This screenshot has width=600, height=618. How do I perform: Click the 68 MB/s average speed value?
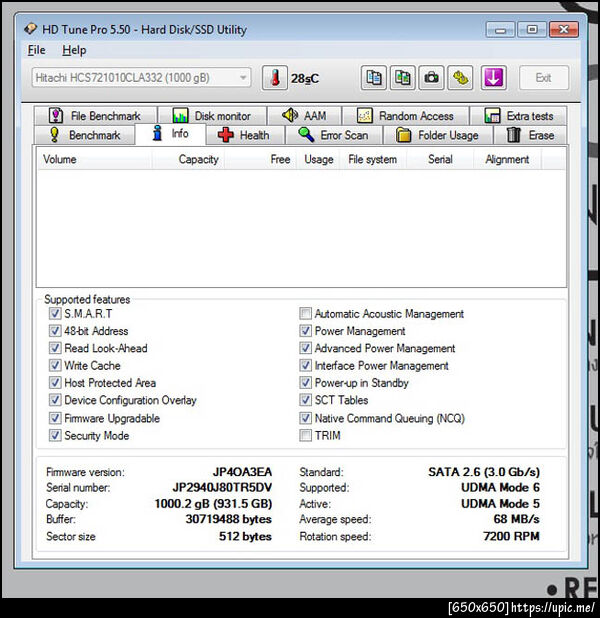coord(516,519)
